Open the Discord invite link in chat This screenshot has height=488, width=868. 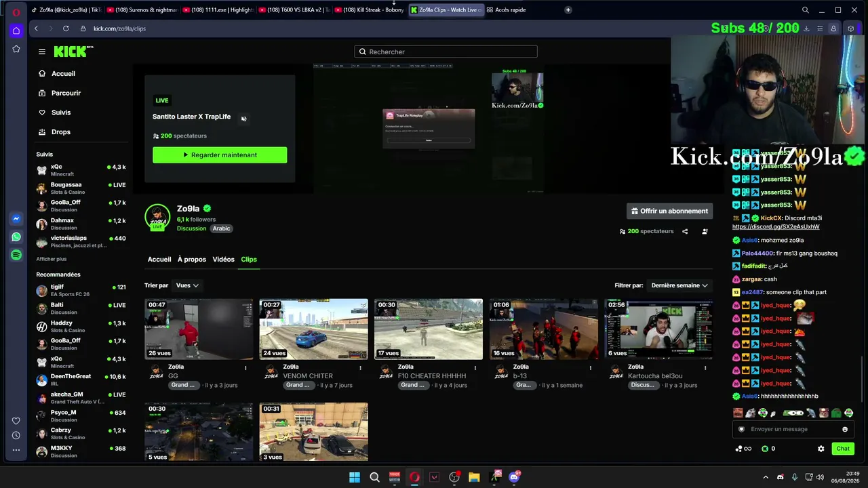(776, 226)
